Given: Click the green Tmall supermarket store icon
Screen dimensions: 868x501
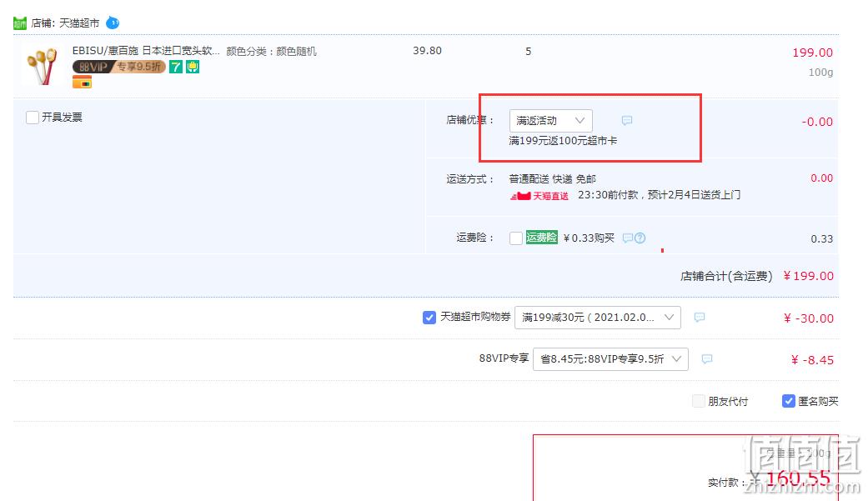Looking at the screenshot, I should (x=20, y=23).
